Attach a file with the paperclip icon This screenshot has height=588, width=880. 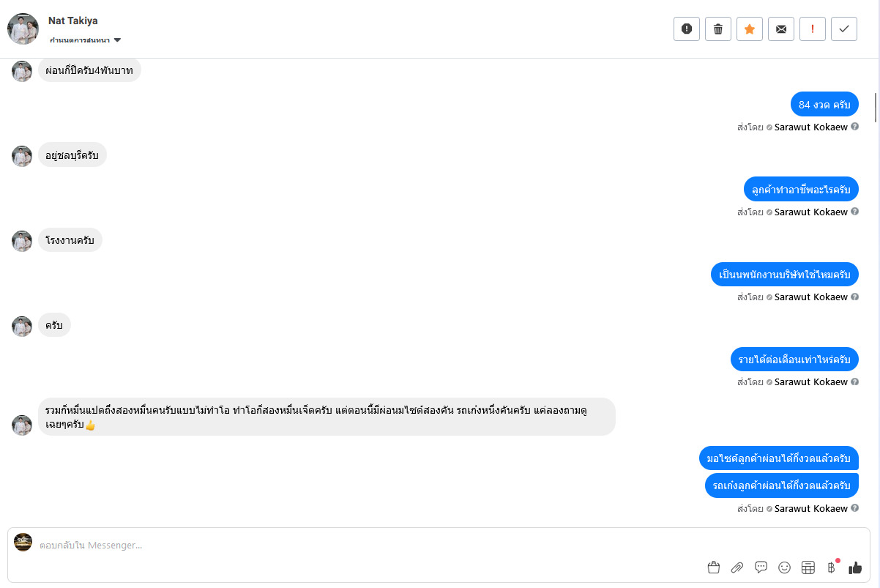[737, 567]
